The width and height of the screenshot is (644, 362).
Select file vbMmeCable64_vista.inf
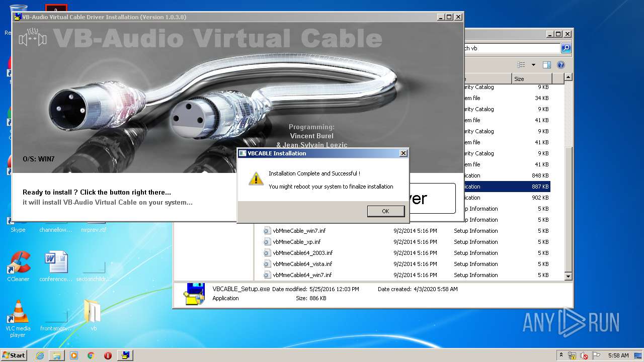coord(302,264)
